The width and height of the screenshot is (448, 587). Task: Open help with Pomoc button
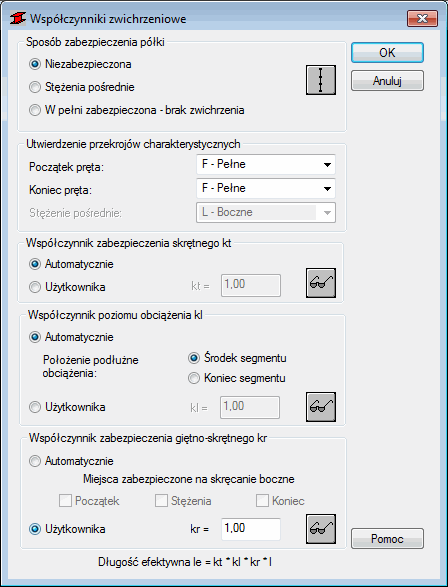pyautogui.click(x=387, y=539)
